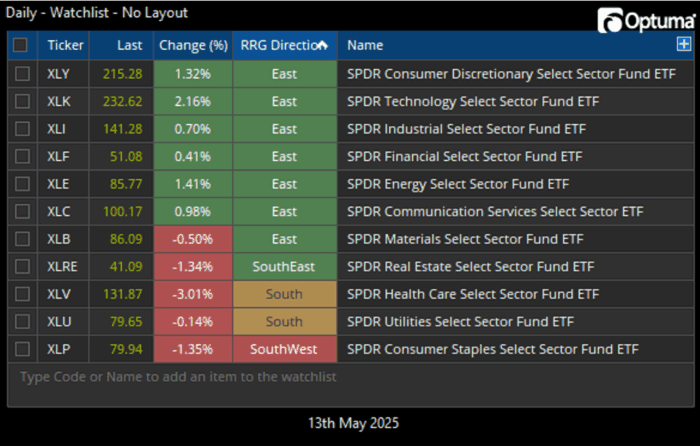
Task: Sort by the Change (%) column header
Action: pos(193,45)
